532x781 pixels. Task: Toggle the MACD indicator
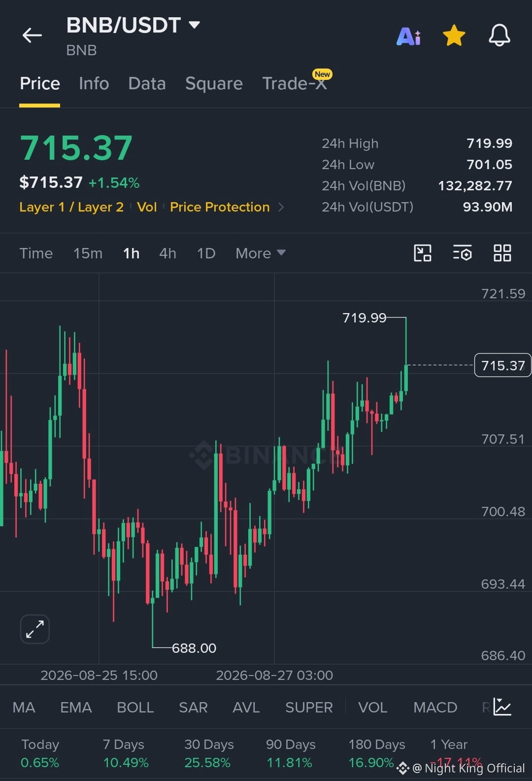(435, 708)
